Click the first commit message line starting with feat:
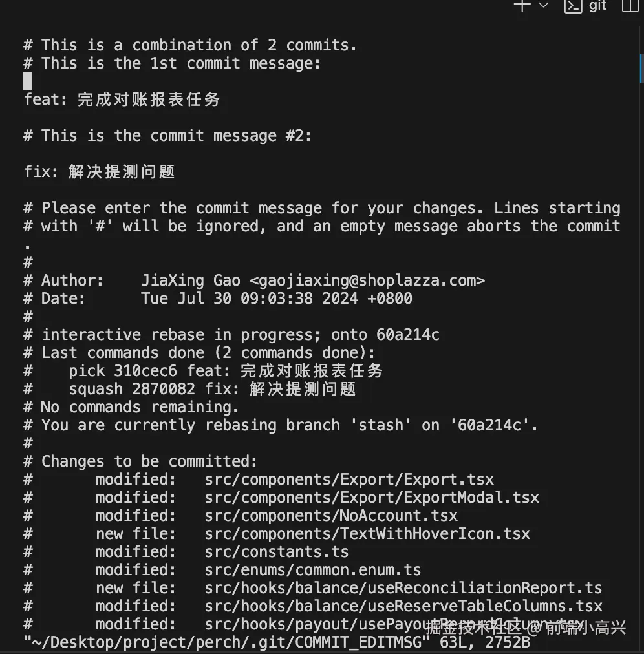 pos(122,100)
